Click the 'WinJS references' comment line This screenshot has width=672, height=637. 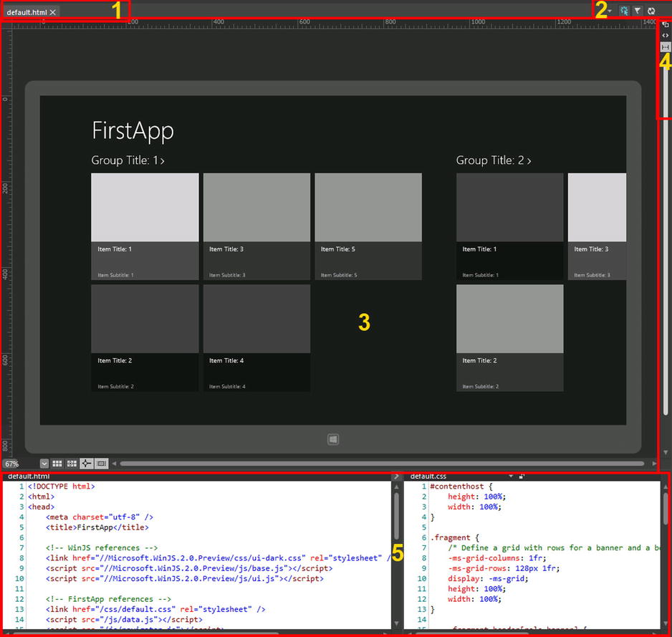tap(102, 548)
